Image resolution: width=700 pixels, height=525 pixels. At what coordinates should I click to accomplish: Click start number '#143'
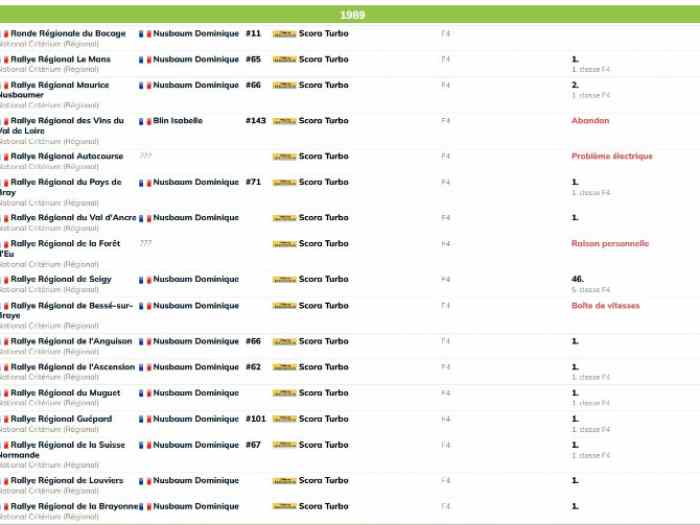[255, 121]
